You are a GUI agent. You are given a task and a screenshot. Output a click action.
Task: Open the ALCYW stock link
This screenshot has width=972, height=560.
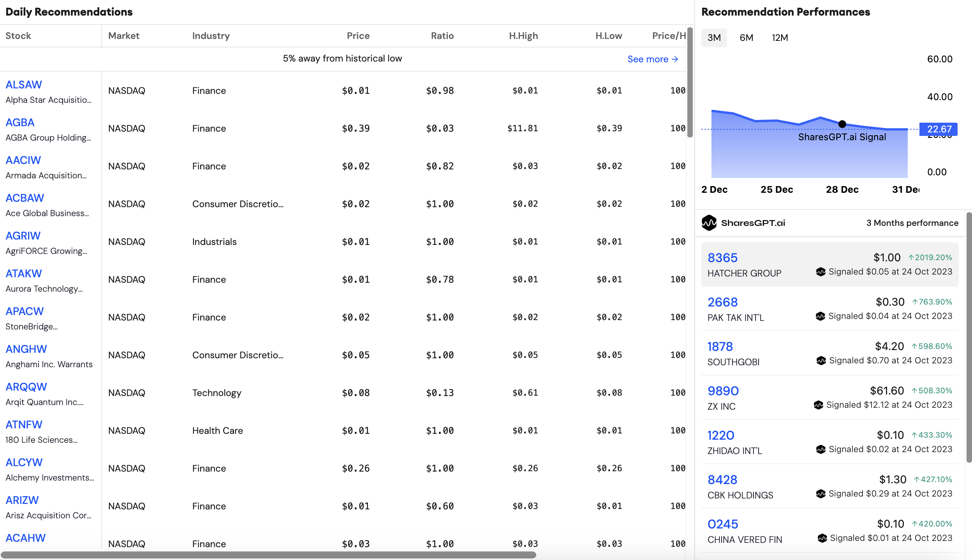[24, 462]
